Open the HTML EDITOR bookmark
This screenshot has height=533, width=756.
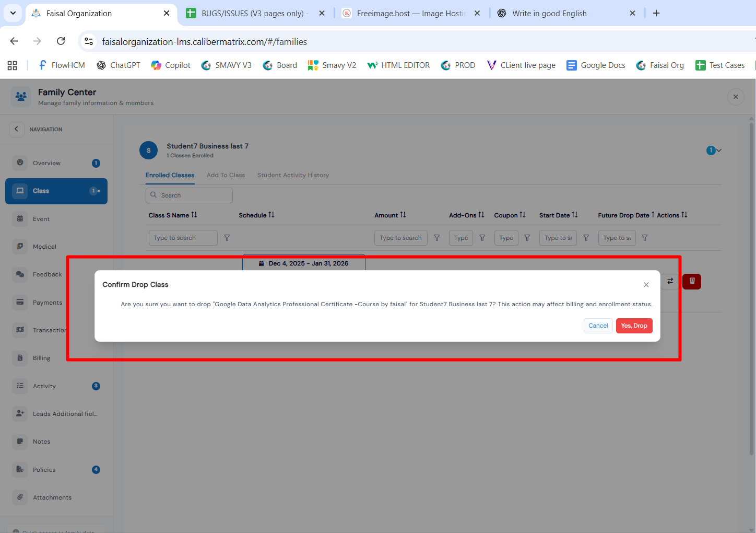399,65
